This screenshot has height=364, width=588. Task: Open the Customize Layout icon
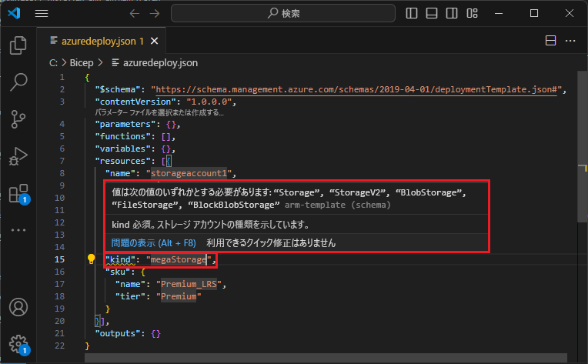pyautogui.click(x=472, y=14)
